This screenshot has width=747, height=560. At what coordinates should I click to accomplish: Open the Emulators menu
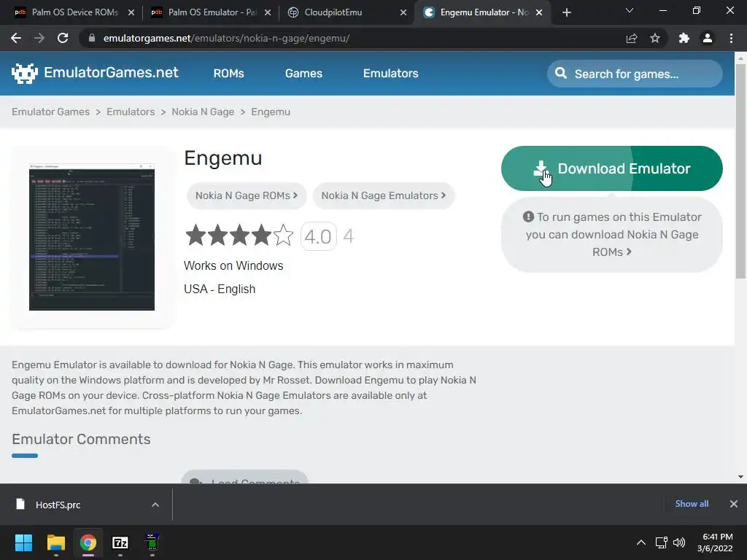tap(391, 74)
